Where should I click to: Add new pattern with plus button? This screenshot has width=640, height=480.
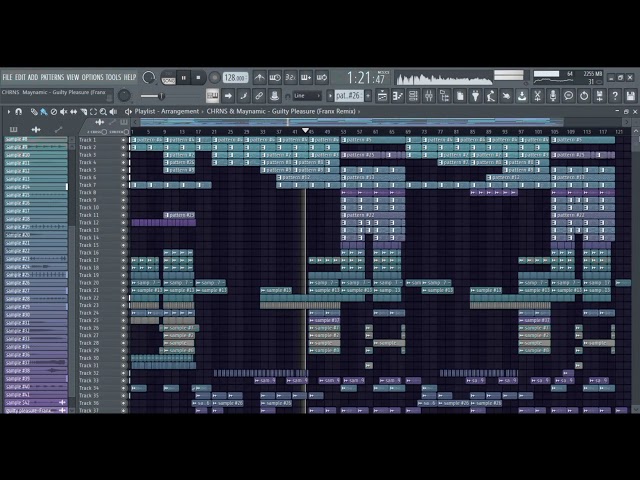[x=368, y=96]
